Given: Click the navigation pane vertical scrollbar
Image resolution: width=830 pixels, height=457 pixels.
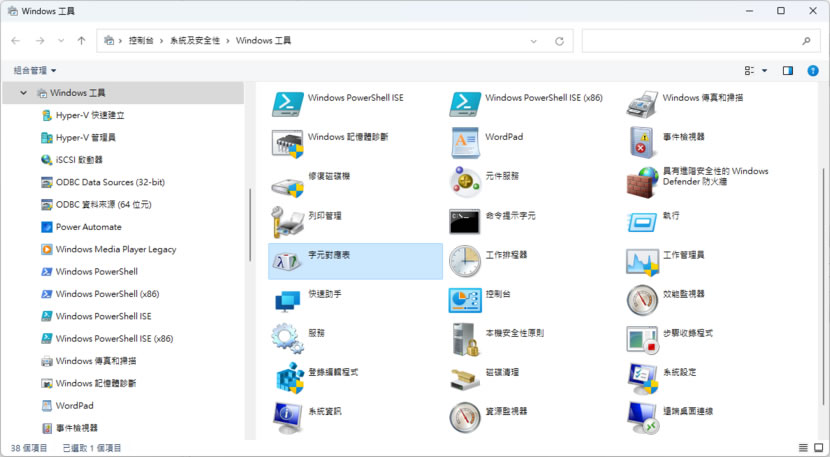Looking at the screenshot, I should pos(250,225).
